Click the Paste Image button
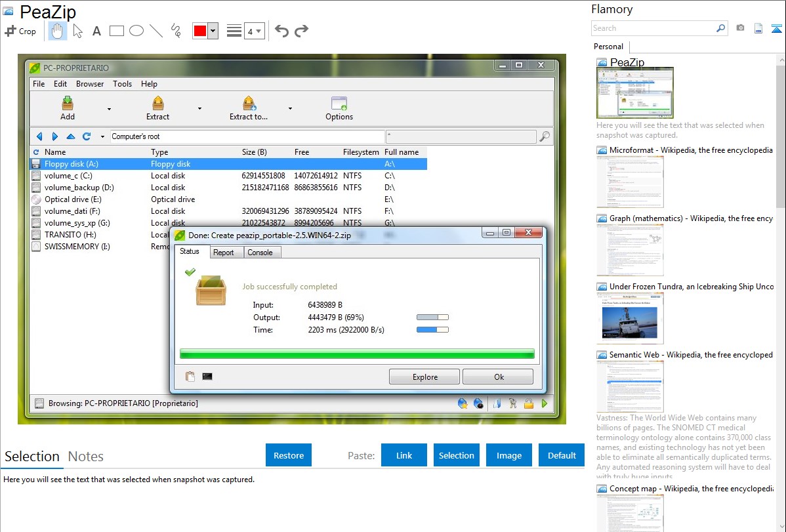This screenshot has height=532, width=786. pos(509,455)
